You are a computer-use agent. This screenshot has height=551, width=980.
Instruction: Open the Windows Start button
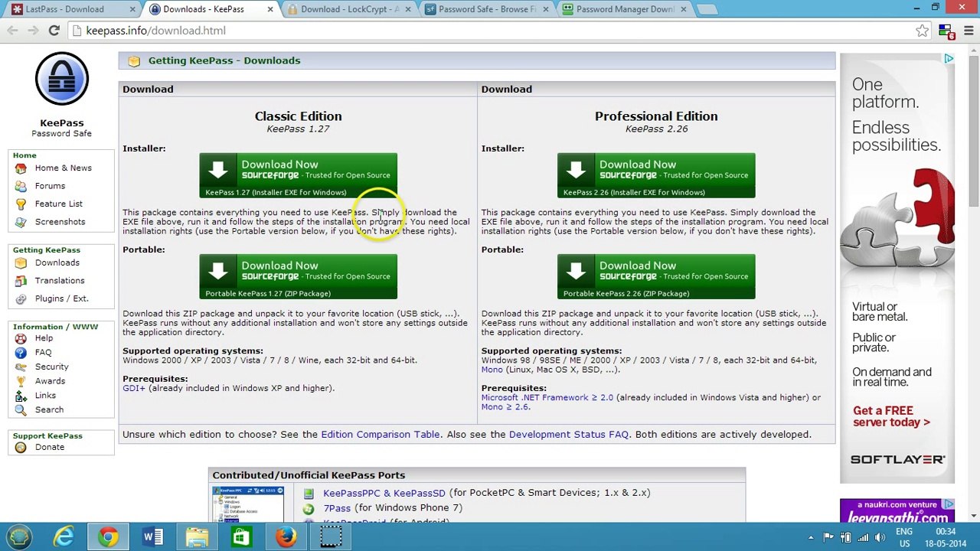pos(19,536)
